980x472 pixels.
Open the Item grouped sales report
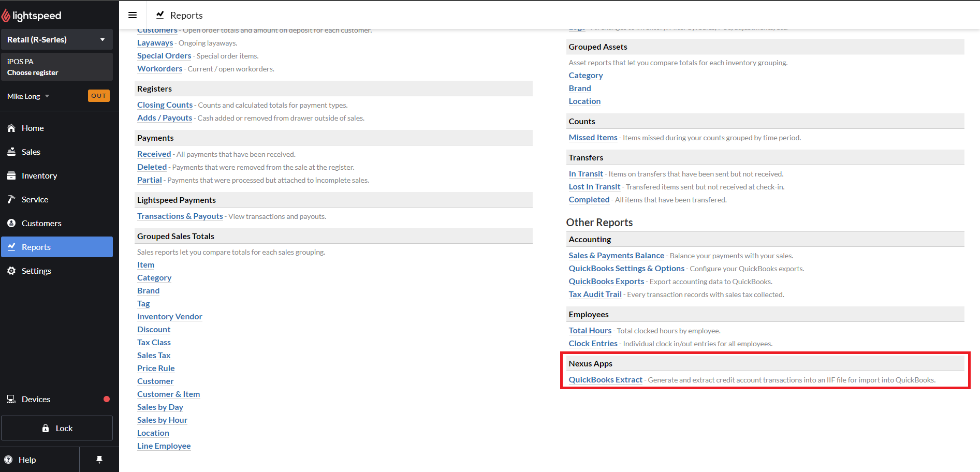click(x=146, y=265)
